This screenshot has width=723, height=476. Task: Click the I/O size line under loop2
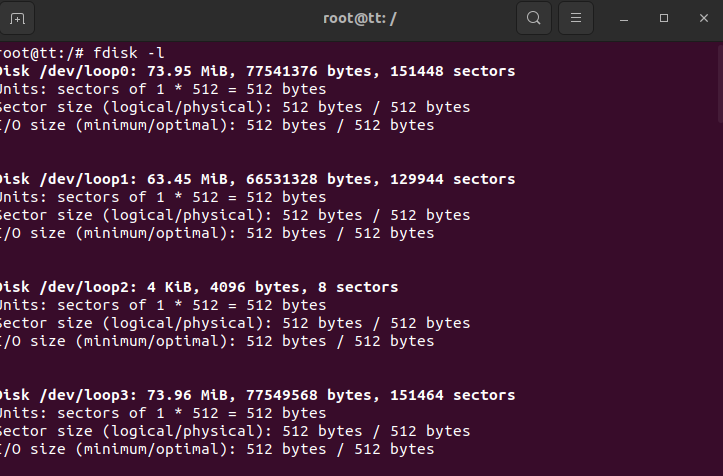(216, 341)
